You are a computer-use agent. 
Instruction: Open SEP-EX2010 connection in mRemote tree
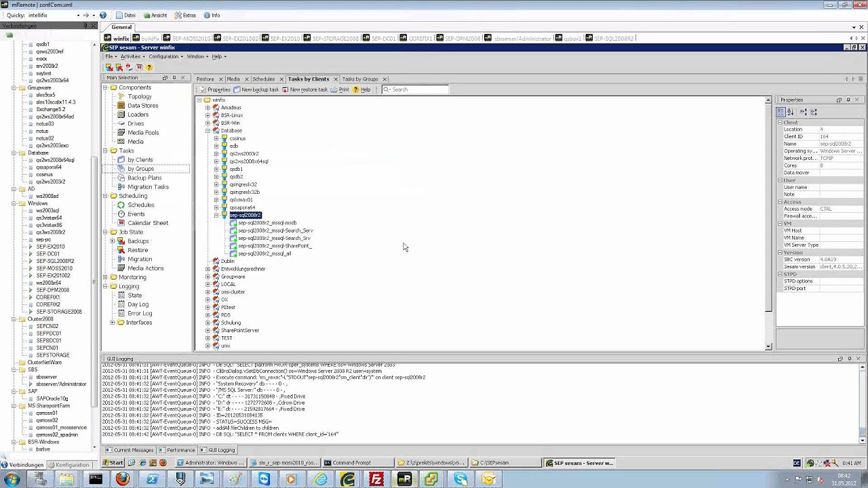point(51,247)
